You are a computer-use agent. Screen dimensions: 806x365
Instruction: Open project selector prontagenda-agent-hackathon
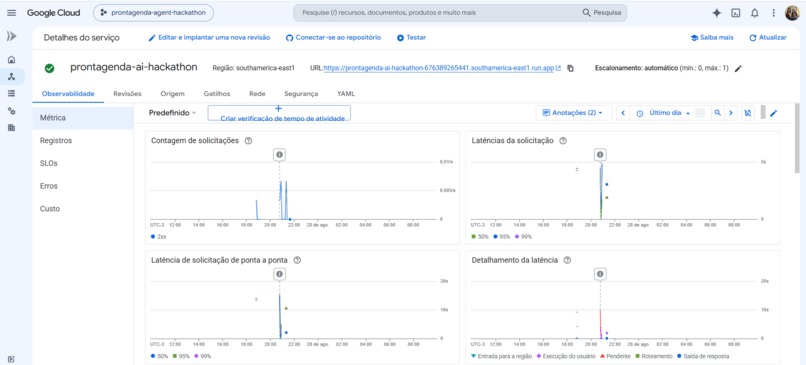(153, 13)
